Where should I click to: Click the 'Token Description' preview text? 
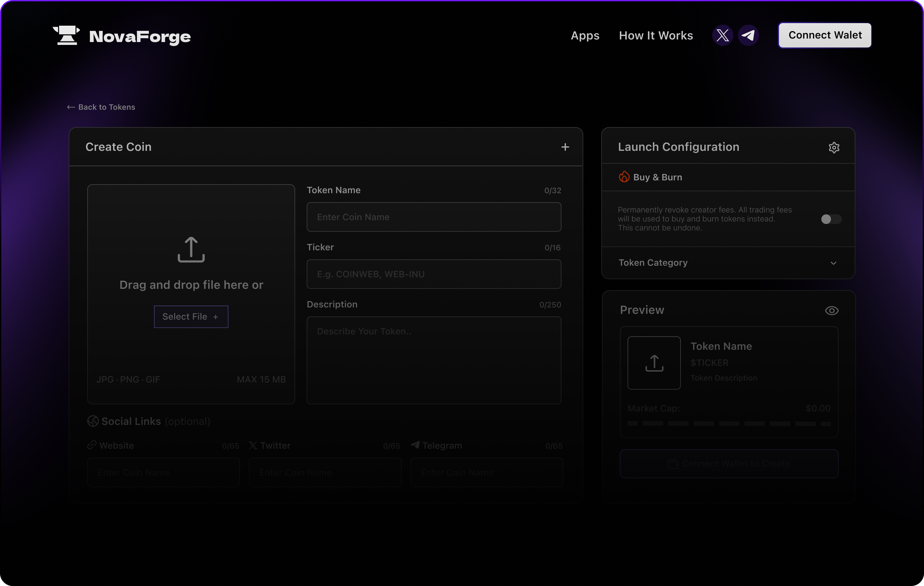click(x=724, y=378)
